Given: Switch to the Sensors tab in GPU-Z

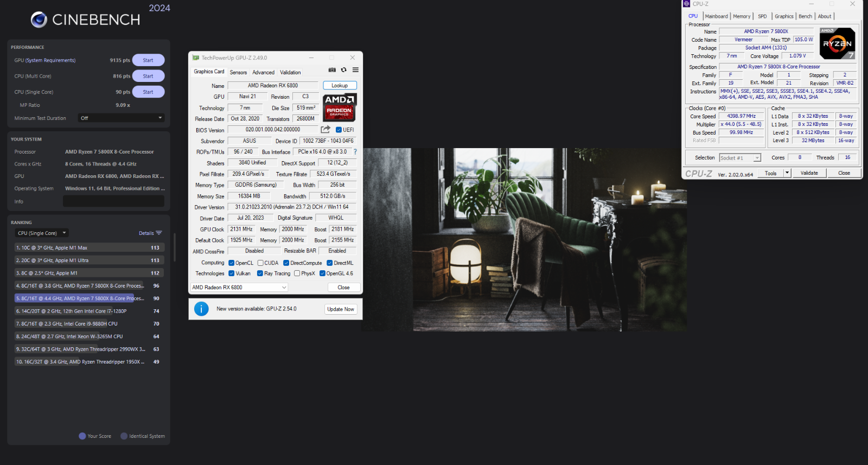Looking at the screenshot, I should (x=238, y=72).
